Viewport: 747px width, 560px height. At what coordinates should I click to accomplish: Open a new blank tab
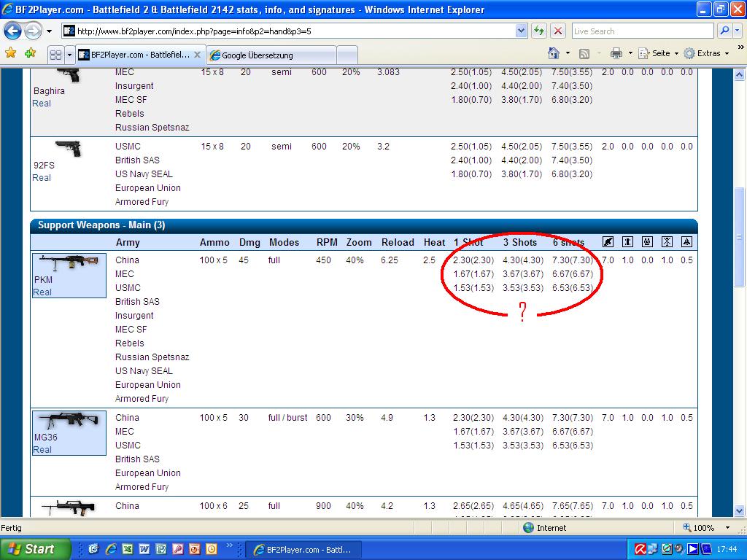[x=347, y=55]
